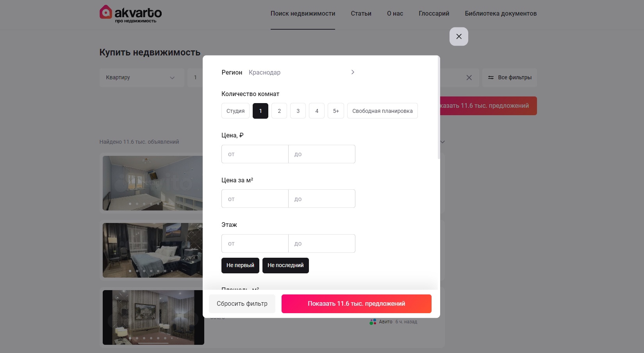This screenshot has width=644, height=353.
Task: Open Все фильтры with the sliders icon
Action: (510, 77)
